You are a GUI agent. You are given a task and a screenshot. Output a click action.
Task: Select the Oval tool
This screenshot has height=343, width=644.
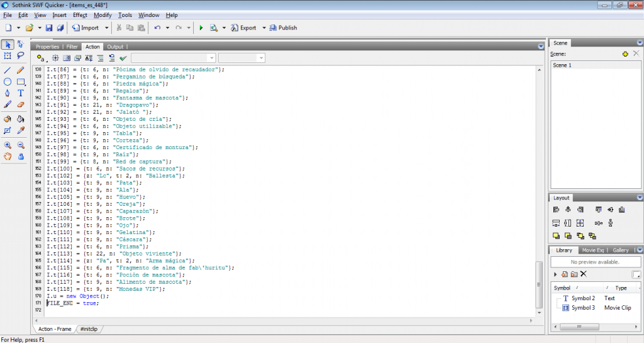pyautogui.click(x=8, y=82)
